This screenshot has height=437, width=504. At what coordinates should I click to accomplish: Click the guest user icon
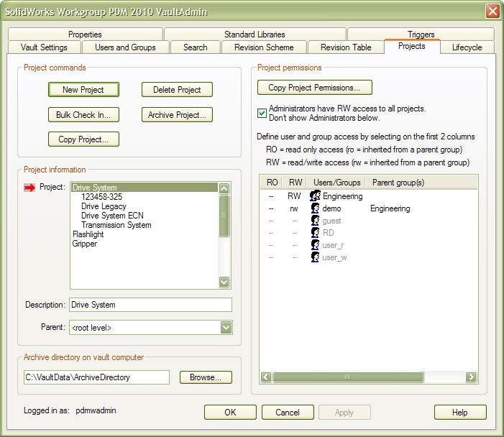pos(315,221)
